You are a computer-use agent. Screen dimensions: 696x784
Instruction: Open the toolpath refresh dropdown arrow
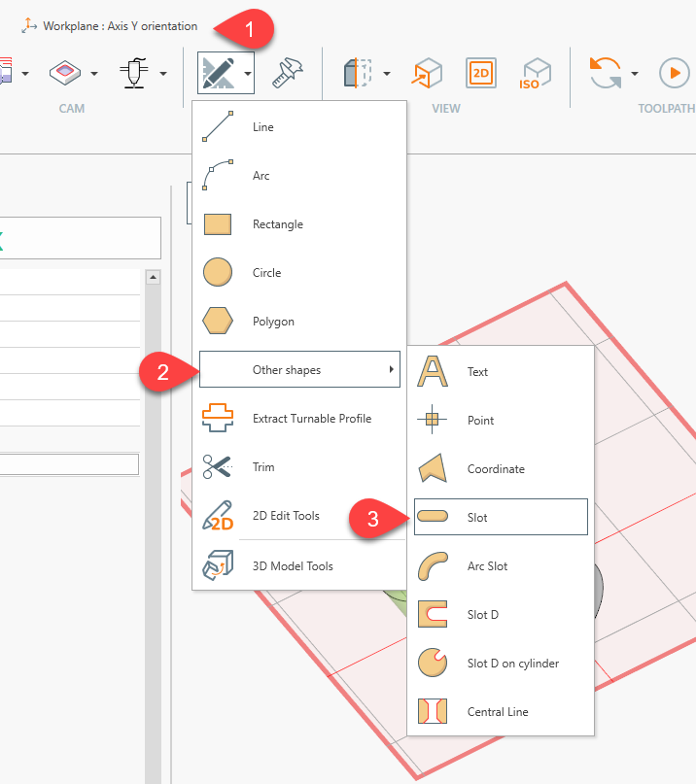coord(635,73)
